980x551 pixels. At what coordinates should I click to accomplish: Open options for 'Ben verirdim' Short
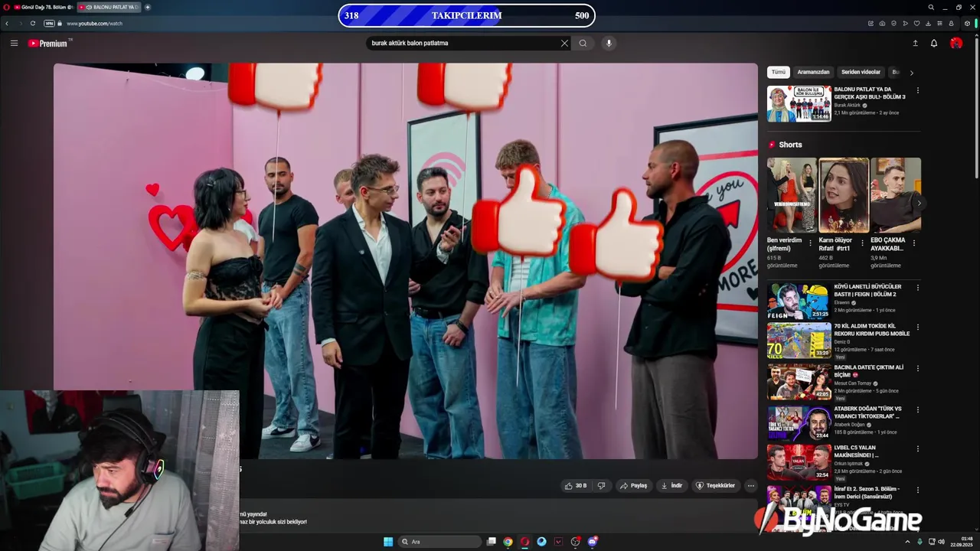[x=812, y=243]
